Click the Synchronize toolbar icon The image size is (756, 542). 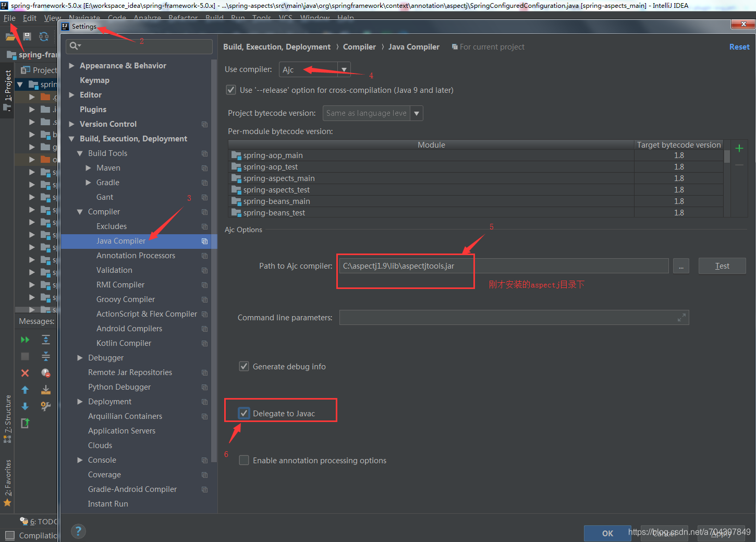[44, 37]
